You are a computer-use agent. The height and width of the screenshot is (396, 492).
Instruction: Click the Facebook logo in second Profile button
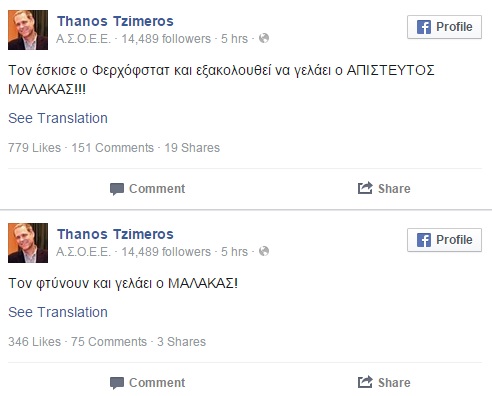[424, 240]
